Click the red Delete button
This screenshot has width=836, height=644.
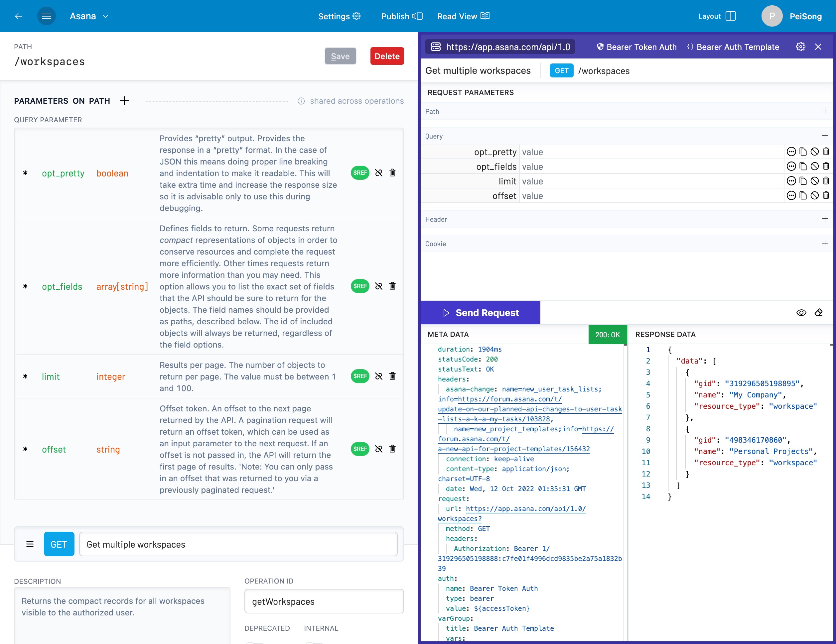coord(387,56)
